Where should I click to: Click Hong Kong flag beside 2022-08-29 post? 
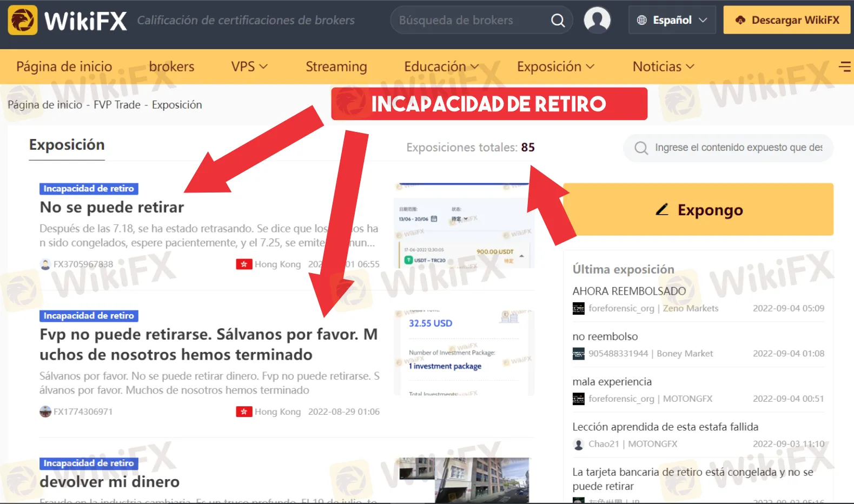(x=244, y=412)
